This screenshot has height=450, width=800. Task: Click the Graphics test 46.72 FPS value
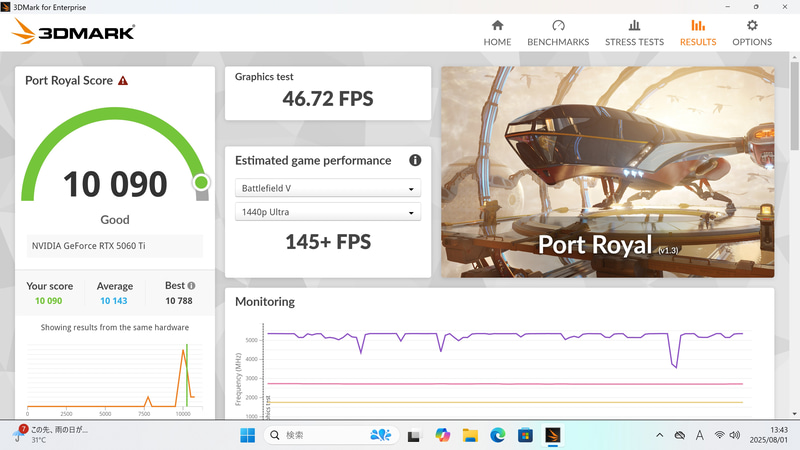tap(328, 98)
